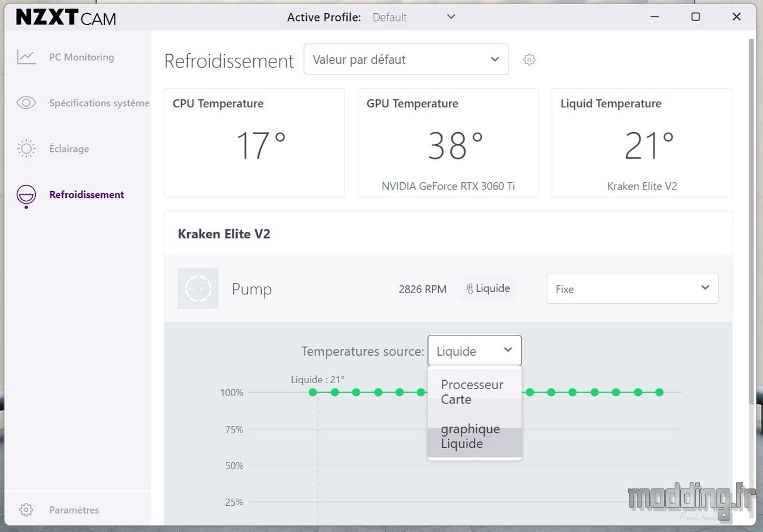This screenshot has height=532, width=763.
Task: Click the CPU Temperature 17° card
Action: (x=254, y=143)
